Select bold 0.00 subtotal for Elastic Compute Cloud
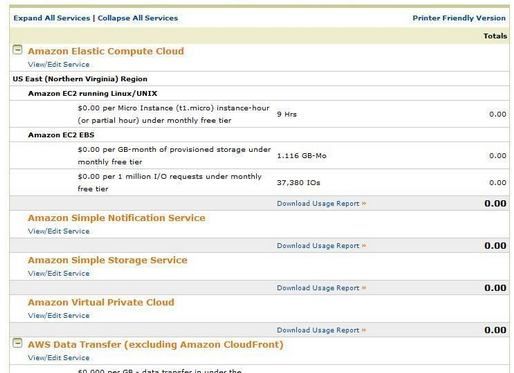514x373 pixels. click(495, 203)
